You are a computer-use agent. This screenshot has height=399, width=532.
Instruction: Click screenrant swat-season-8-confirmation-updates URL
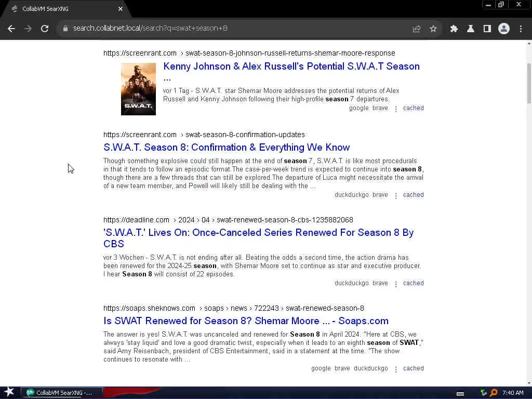point(204,135)
